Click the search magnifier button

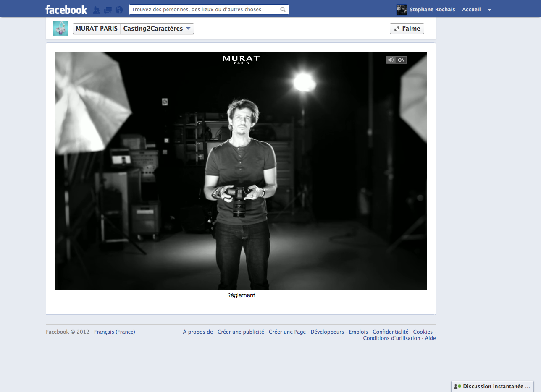tap(283, 9)
